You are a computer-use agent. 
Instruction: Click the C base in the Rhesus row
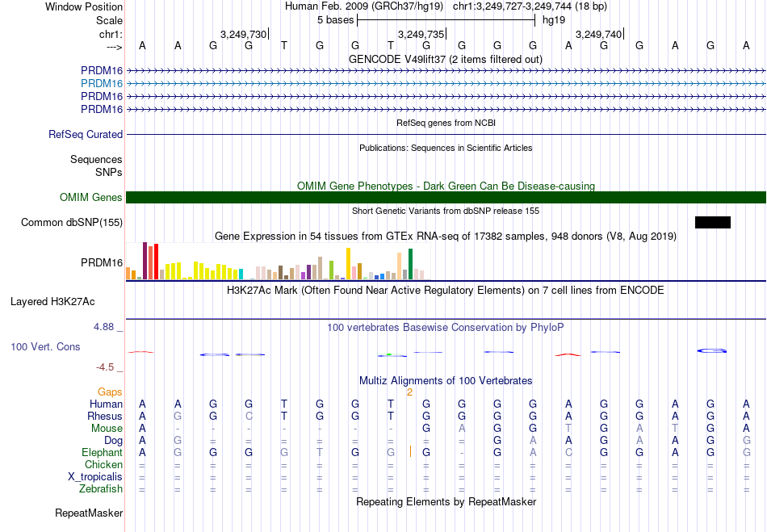(x=249, y=416)
